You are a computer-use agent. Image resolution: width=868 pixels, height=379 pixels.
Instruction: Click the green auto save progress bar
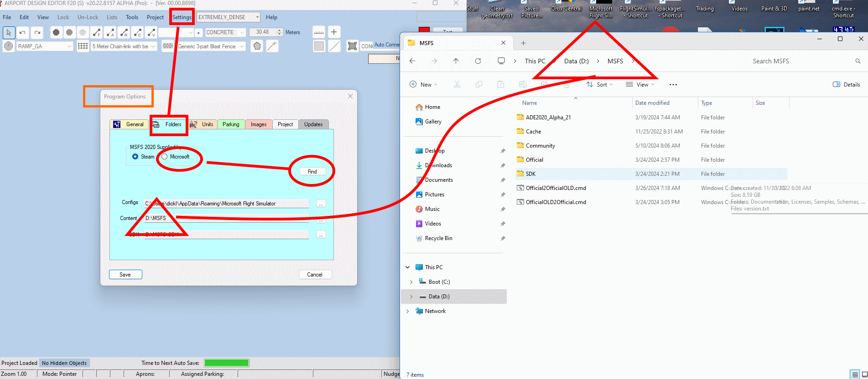pos(227,363)
